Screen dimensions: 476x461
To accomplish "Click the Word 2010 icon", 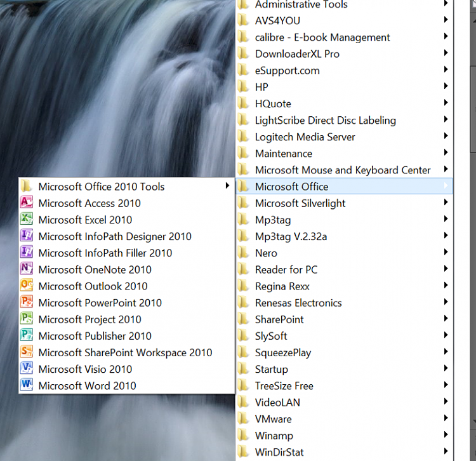I will pyautogui.click(x=27, y=385).
